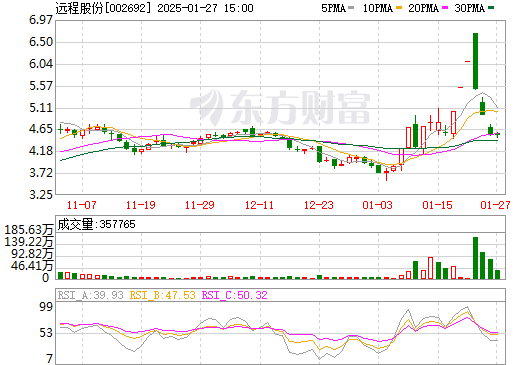Click the 46.41万 volume axis label
This screenshot has width=520, height=365.
click(32, 266)
